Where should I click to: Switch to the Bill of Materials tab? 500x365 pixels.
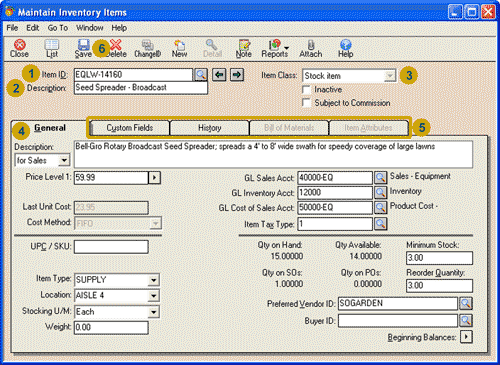coord(289,128)
